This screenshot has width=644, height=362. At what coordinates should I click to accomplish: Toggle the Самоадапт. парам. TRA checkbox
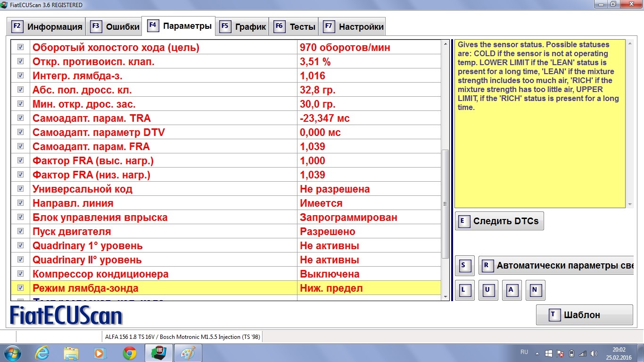click(20, 118)
